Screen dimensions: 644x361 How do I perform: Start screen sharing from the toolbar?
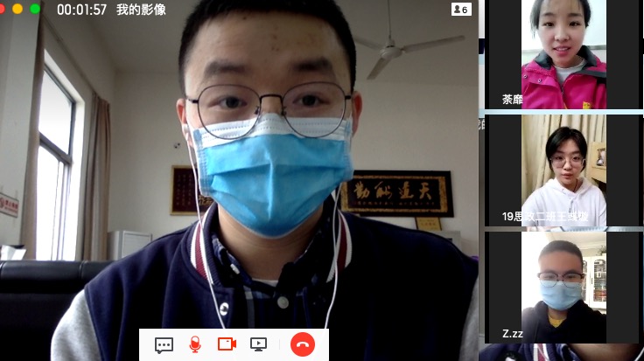pos(258,344)
